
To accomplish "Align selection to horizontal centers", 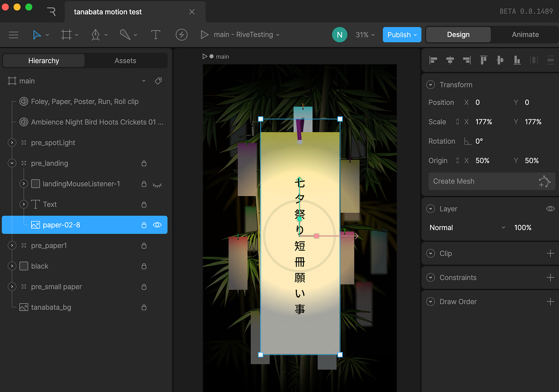I will [450, 60].
